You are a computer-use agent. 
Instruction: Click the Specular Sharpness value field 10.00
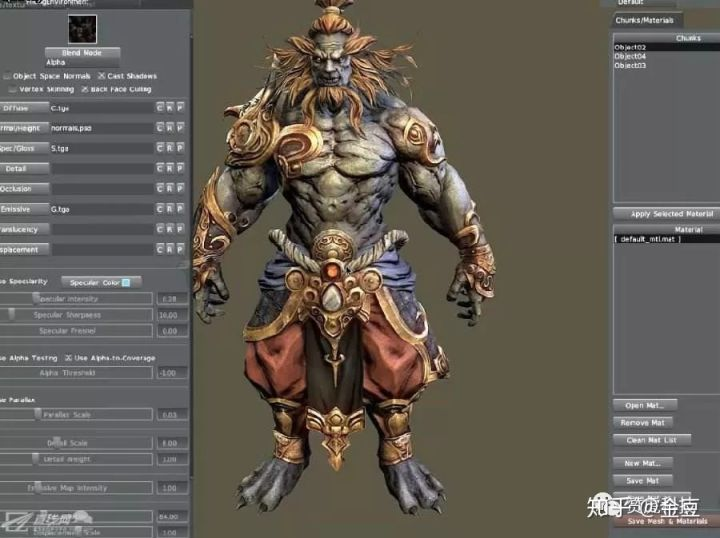click(172, 315)
